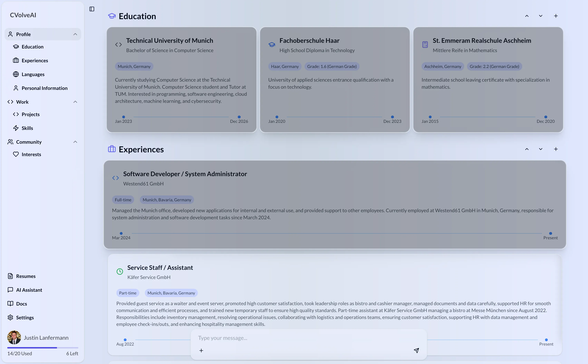Select Interests under Community

(31, 154)
